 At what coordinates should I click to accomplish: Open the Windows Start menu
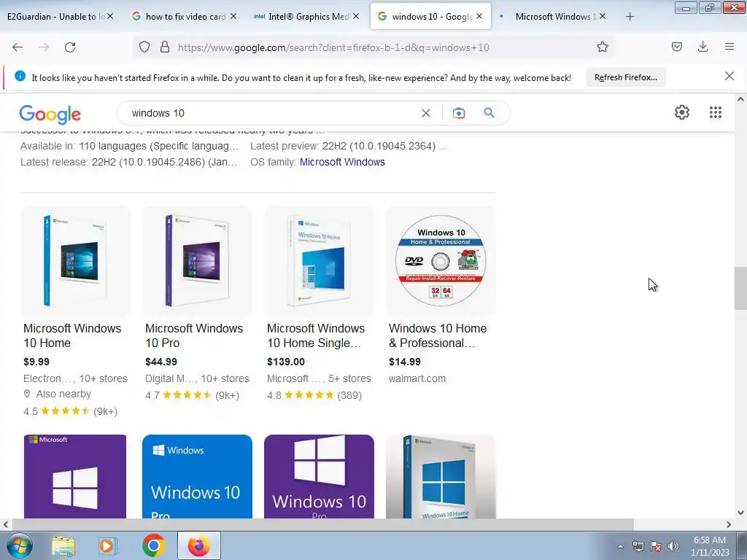pyautogui.click(x=18, y=545)
